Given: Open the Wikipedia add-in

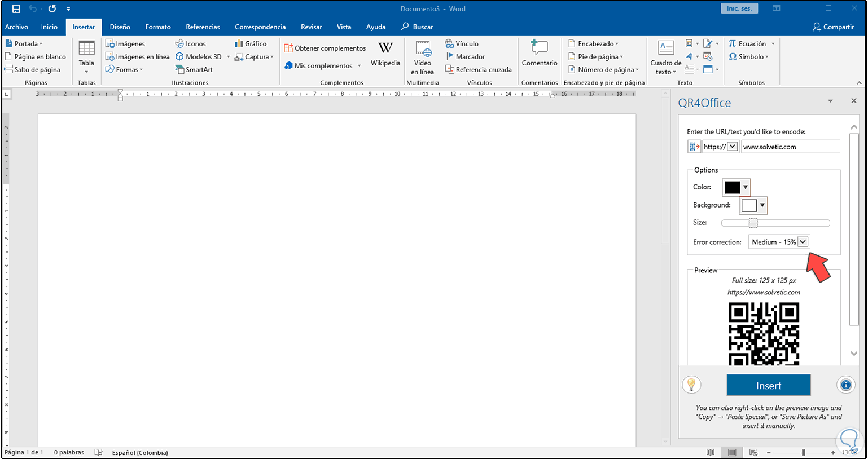Looking at the screenshot, I should 385,54.
